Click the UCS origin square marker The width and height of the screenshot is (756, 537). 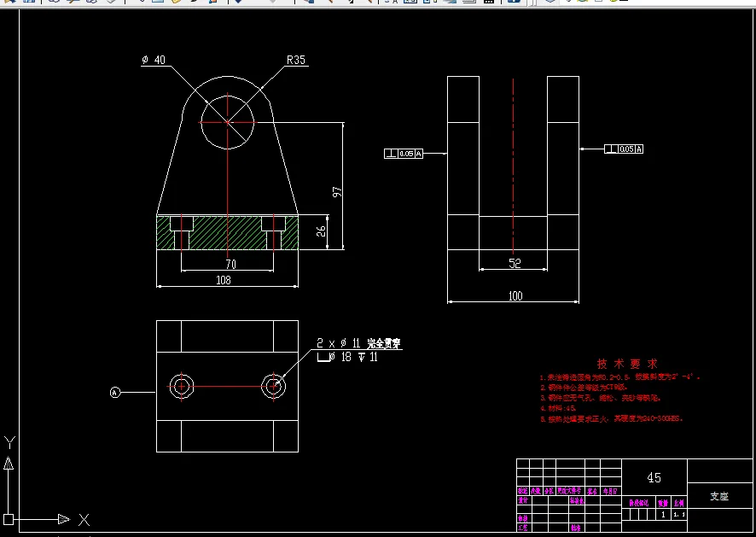(9, 520)
